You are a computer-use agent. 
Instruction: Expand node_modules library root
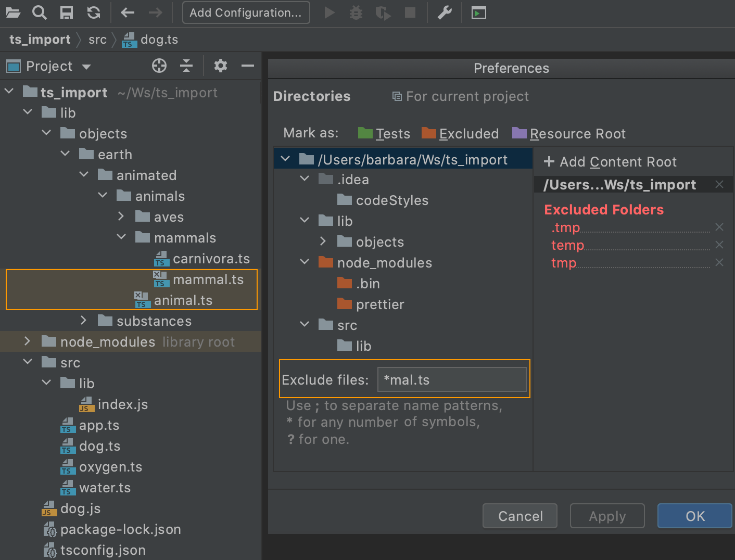(x=28, y=341)
